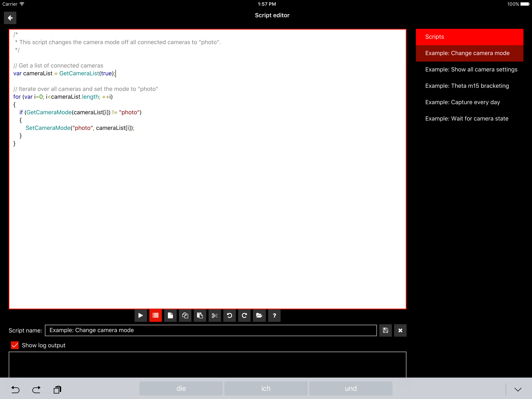Viewport: 532px width, 399px height.
Task: Uncheck Show log output checkbox
Action: pyautogui.click(x=15, y=345)
